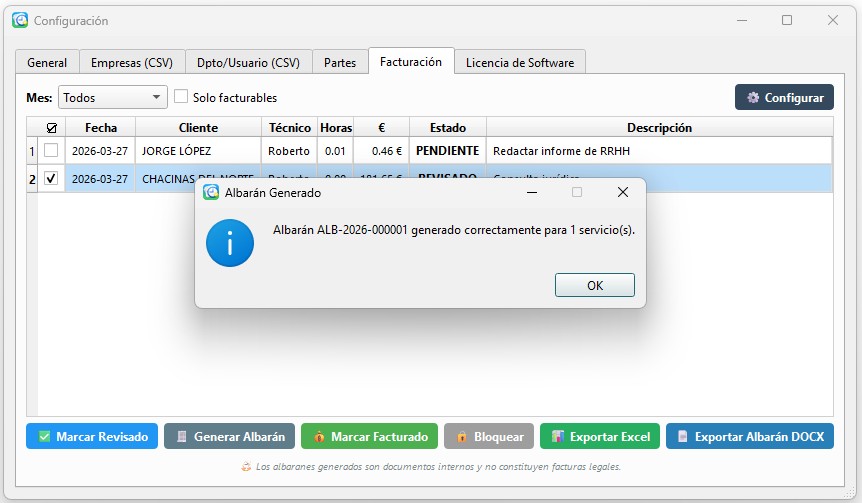Switch to the Empresas (CSV) tab

tap(131, 62)
